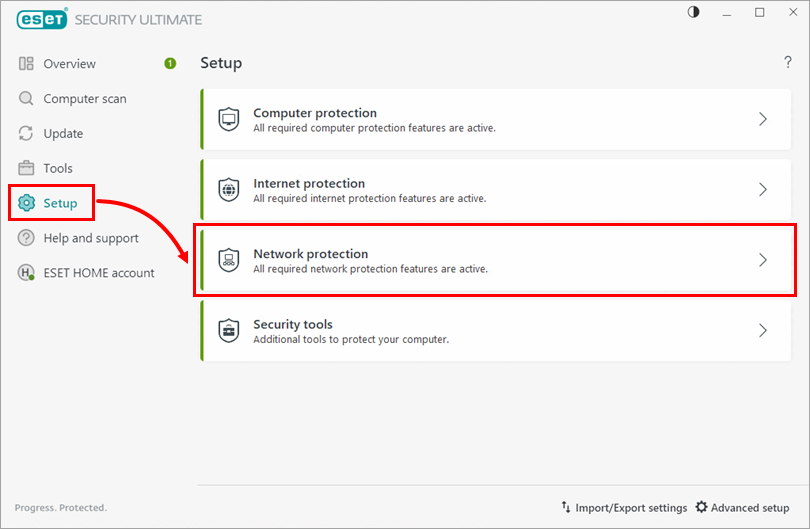Open the ESET HOME account page

(x=98, y=273)
